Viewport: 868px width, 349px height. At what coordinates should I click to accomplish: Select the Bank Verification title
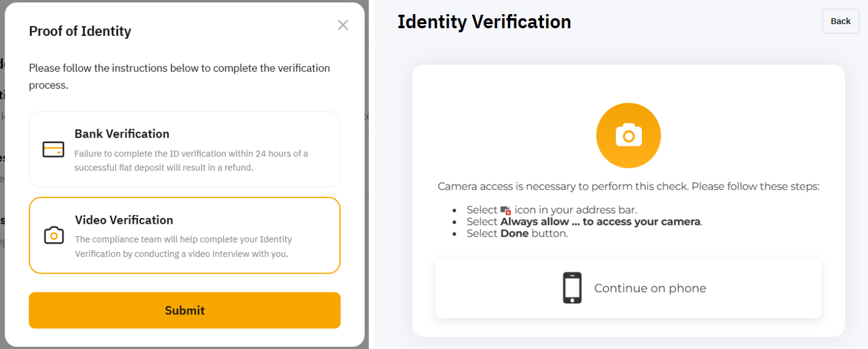122,134
